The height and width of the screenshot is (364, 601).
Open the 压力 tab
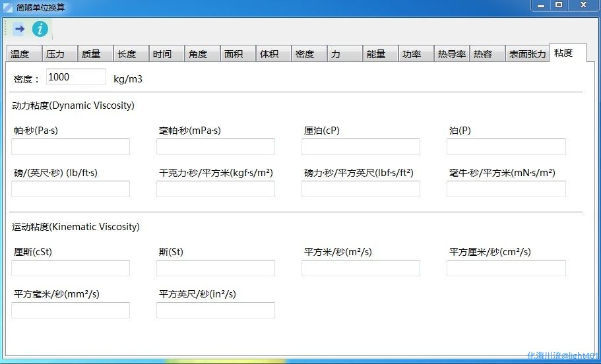pos(59,54)
